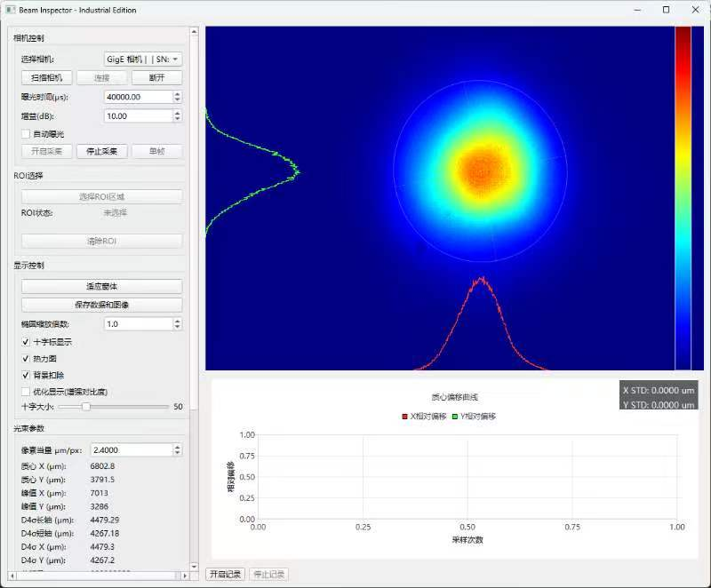Uncheck the 十字标显示 checkbox
The width and height of the screenshot is (711, 588).
pos(26,342)
